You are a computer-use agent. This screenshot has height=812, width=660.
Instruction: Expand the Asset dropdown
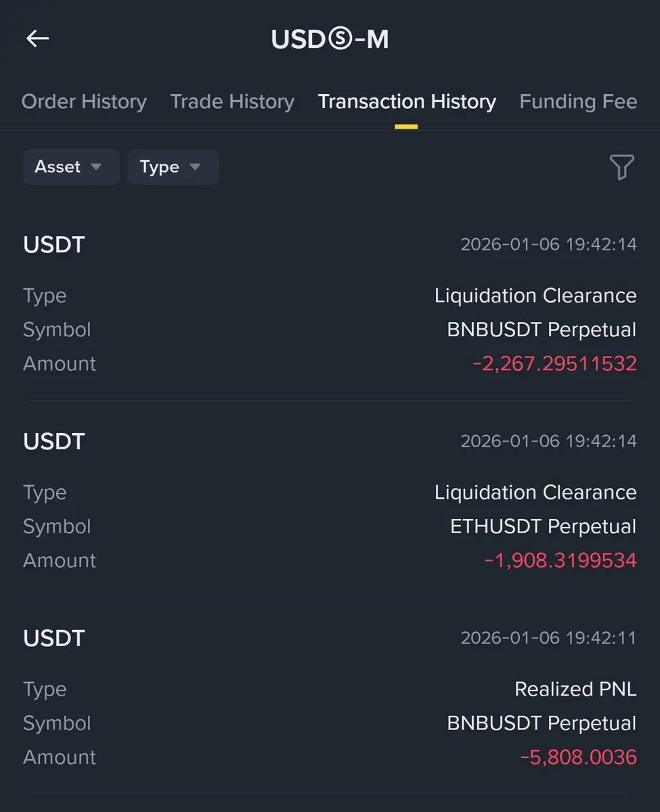click(x=70, y=167)
